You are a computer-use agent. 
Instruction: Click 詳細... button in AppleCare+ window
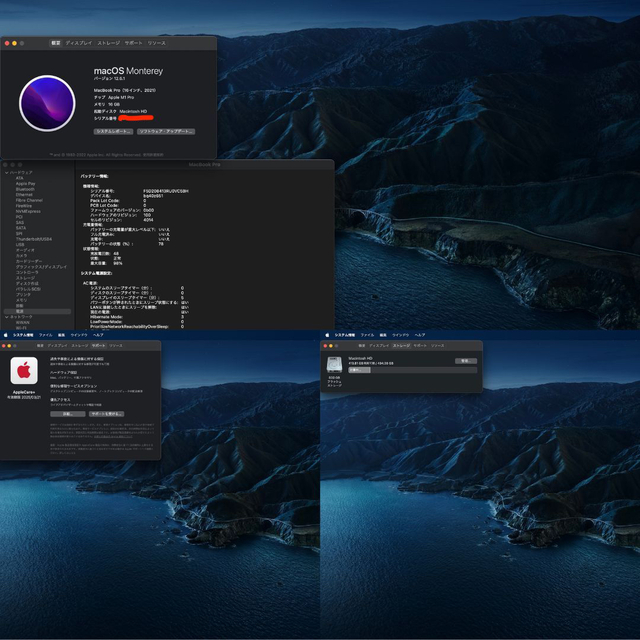[x=68, y=414]
